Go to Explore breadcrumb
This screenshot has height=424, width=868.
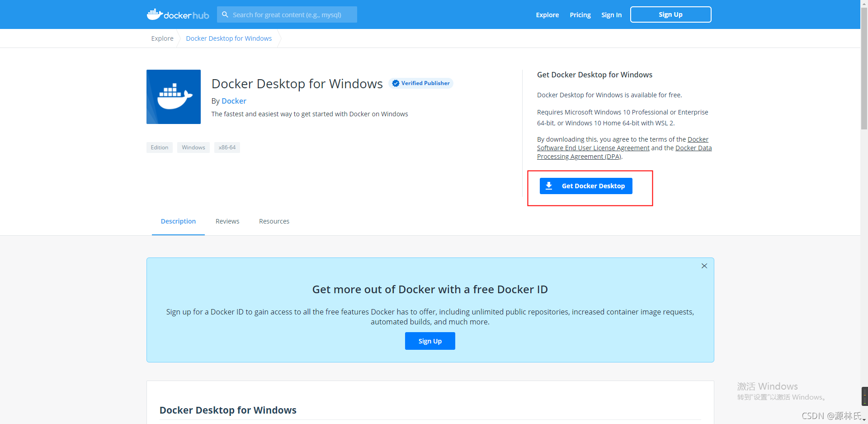tap(162, 38)
